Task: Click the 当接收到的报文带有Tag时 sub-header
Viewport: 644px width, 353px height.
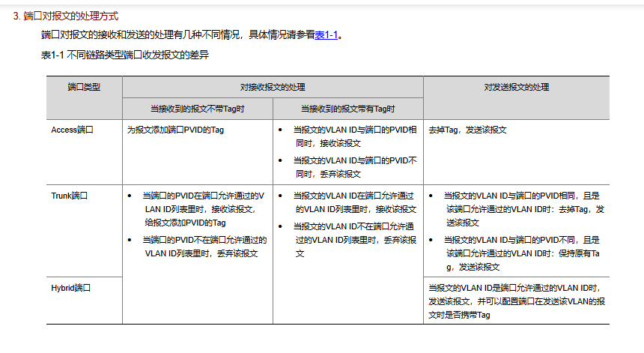Action: (348, 109)
